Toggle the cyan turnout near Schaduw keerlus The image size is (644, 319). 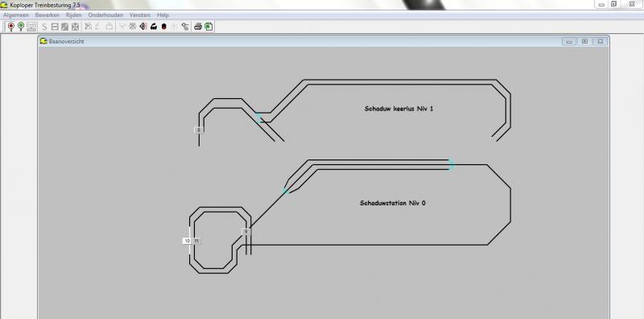(x=258, y=118)
